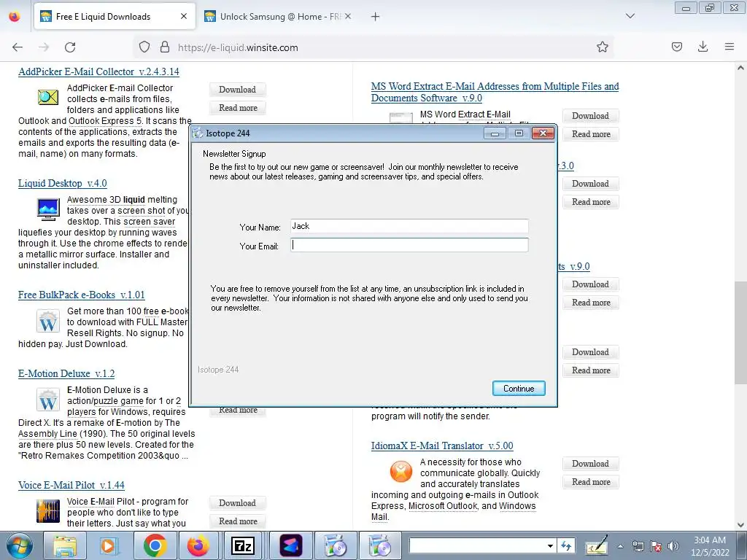Click the AddPicker envelope icon
Image resolution: width=747 pixels, height=560 pixels.
[x=48, y=97]
